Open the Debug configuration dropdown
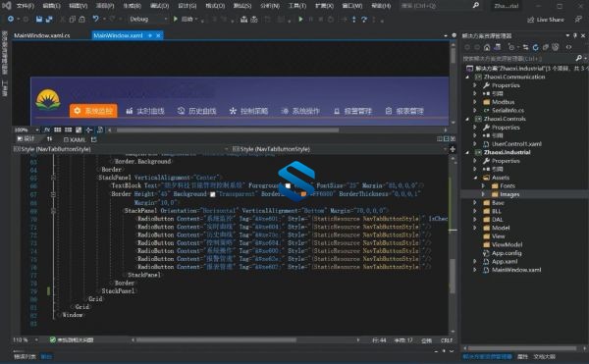Viewport: 589px width, 364px height. pyautogui.click(x=148, y=20)
